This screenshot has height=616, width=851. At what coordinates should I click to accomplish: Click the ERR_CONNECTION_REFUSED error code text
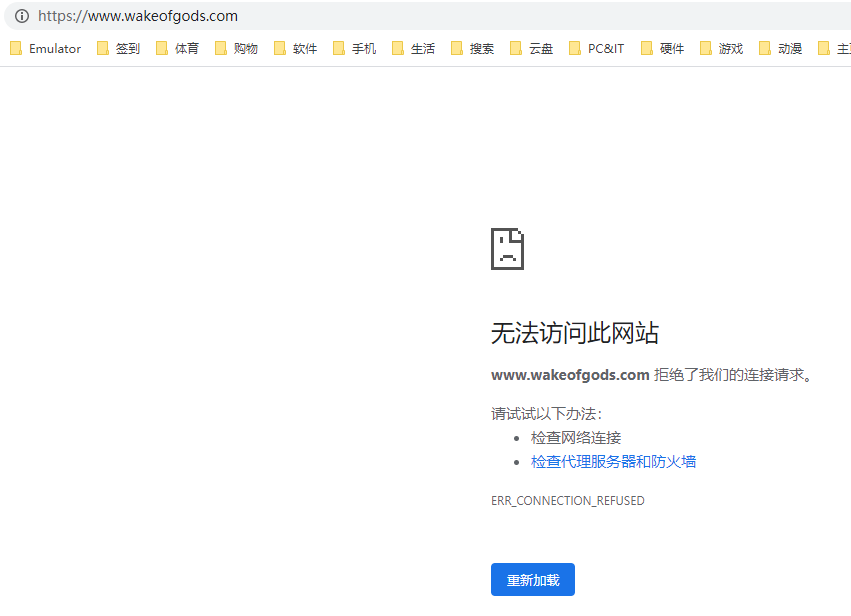point(567,500)
